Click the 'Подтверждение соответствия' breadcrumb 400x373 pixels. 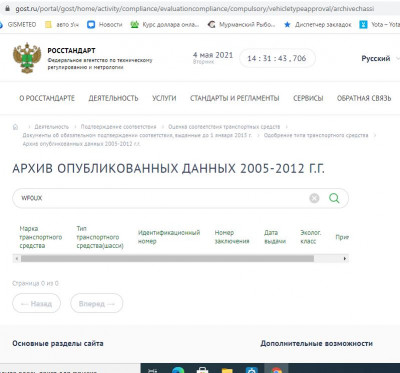tap(118, 127)
